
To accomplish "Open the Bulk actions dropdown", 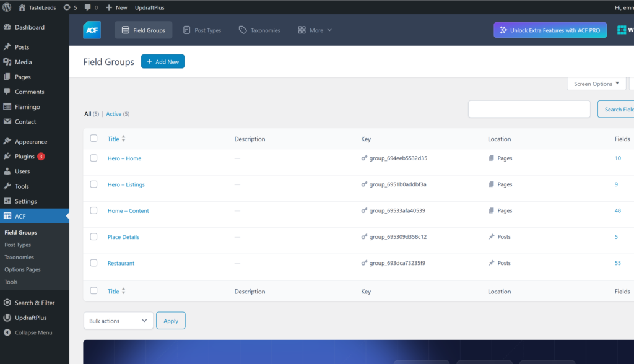I will coord(118,321).
